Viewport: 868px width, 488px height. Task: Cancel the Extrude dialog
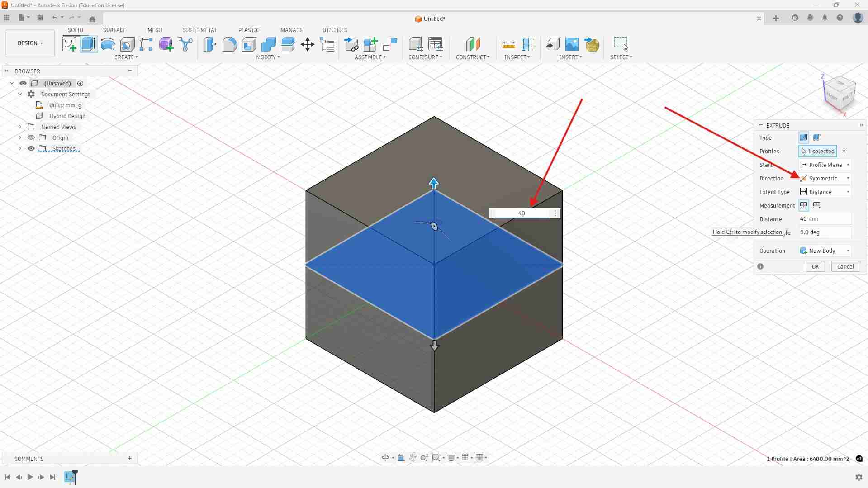(x=845, y=267)
